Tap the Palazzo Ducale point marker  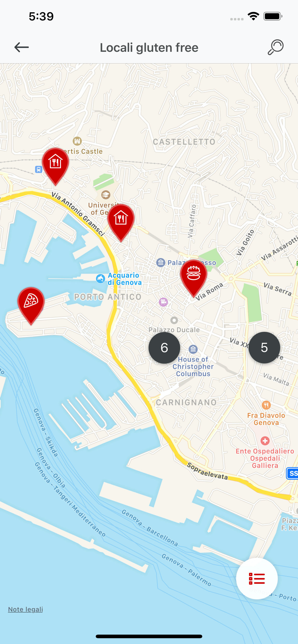click(x=174, y=320)
